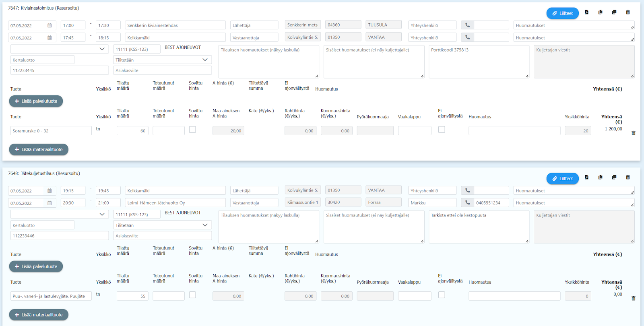
Task: Click phone icon next to Markku contact
Action: [467, 203]
